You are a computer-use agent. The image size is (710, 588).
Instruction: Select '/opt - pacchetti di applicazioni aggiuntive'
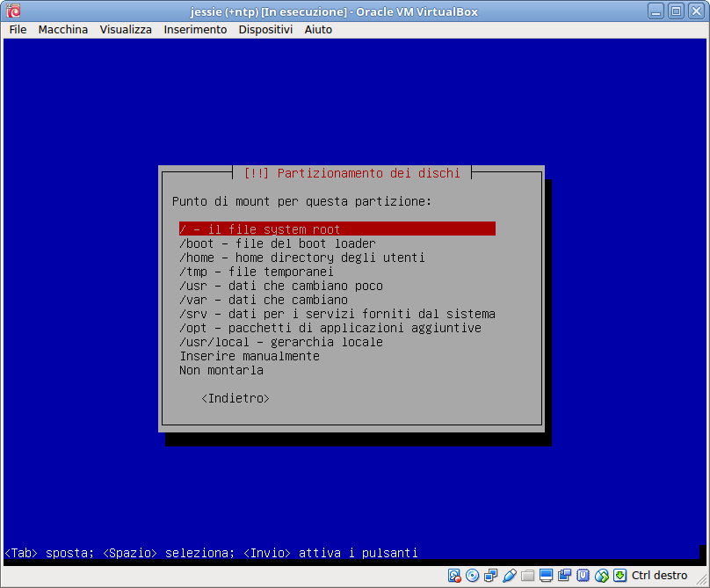[x=337, y=328]
